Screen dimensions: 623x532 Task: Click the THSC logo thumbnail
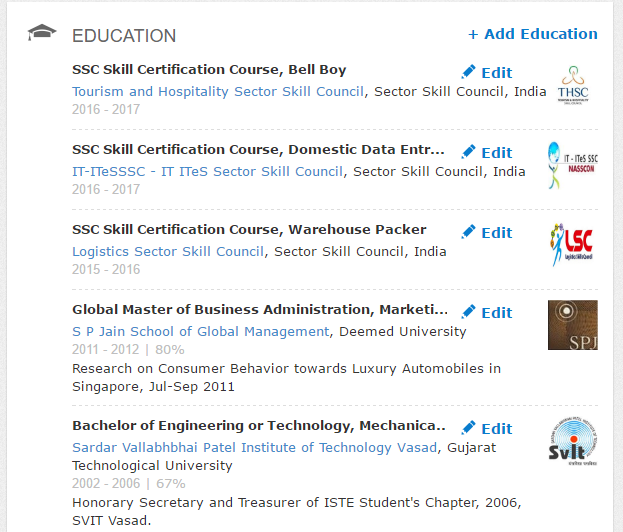[x=572, y=85]
